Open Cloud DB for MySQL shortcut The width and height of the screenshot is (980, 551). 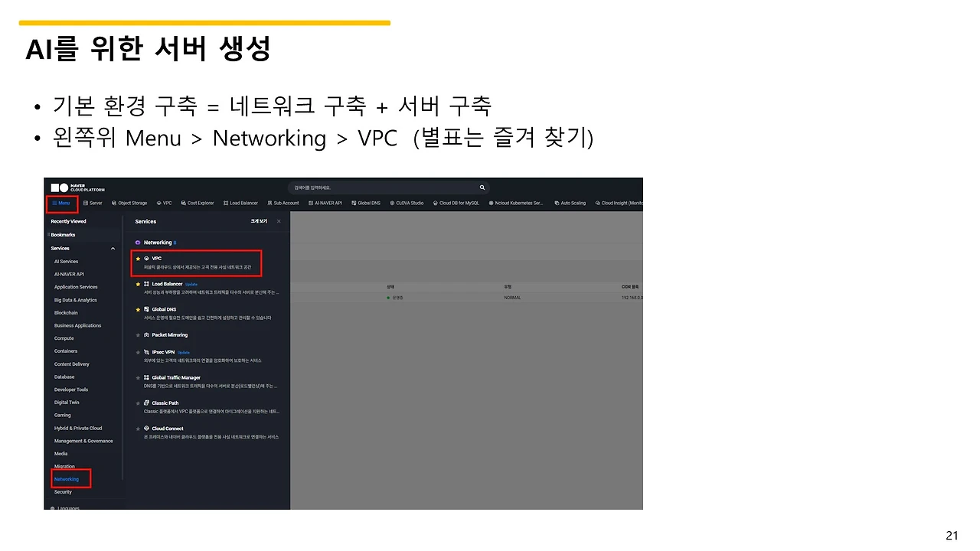tap(456, 203)
